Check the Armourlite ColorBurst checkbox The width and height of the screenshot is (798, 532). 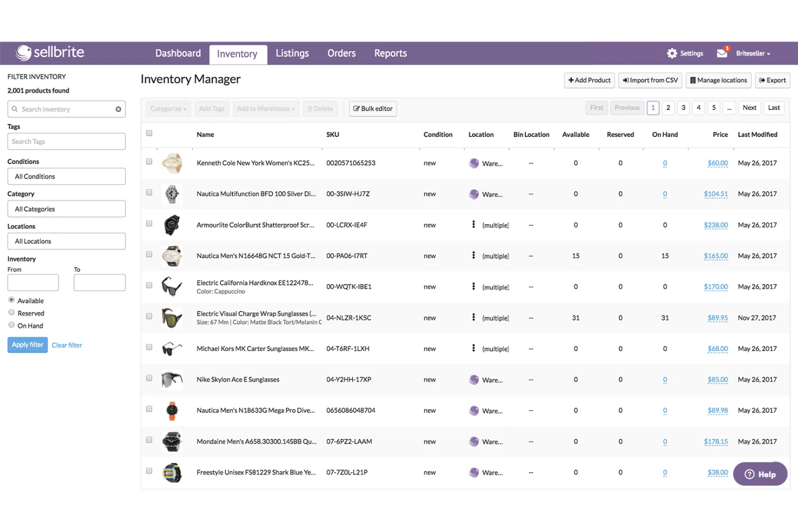[x=149, y=224]
